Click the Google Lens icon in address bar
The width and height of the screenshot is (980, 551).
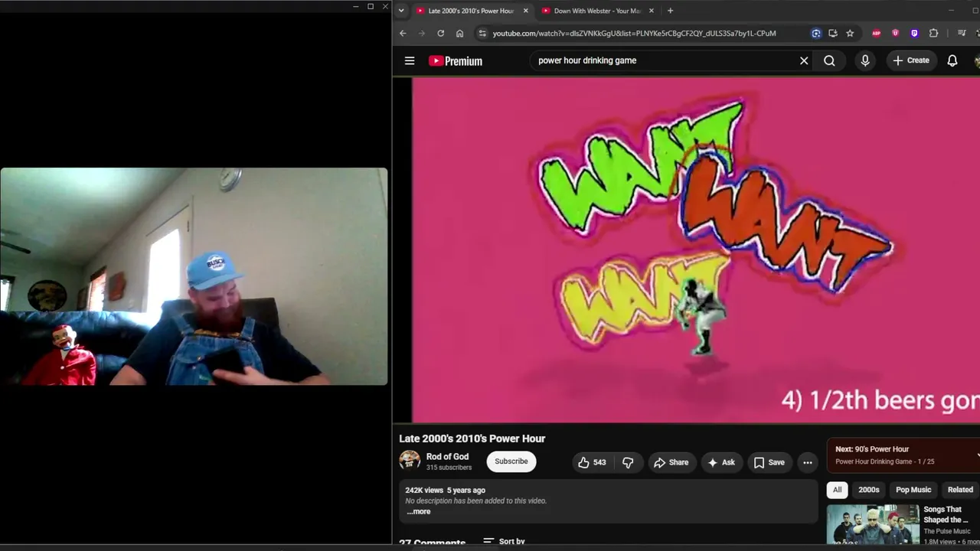816,33
